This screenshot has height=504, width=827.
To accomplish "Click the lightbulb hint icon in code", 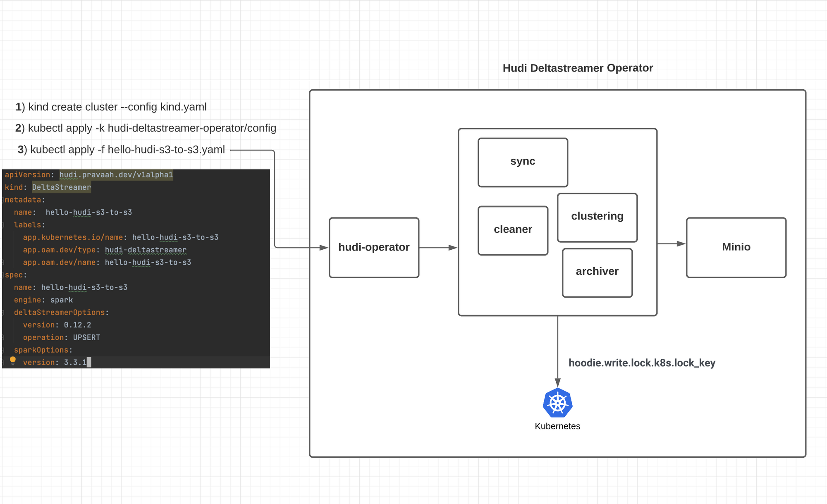I will [13, 361].
